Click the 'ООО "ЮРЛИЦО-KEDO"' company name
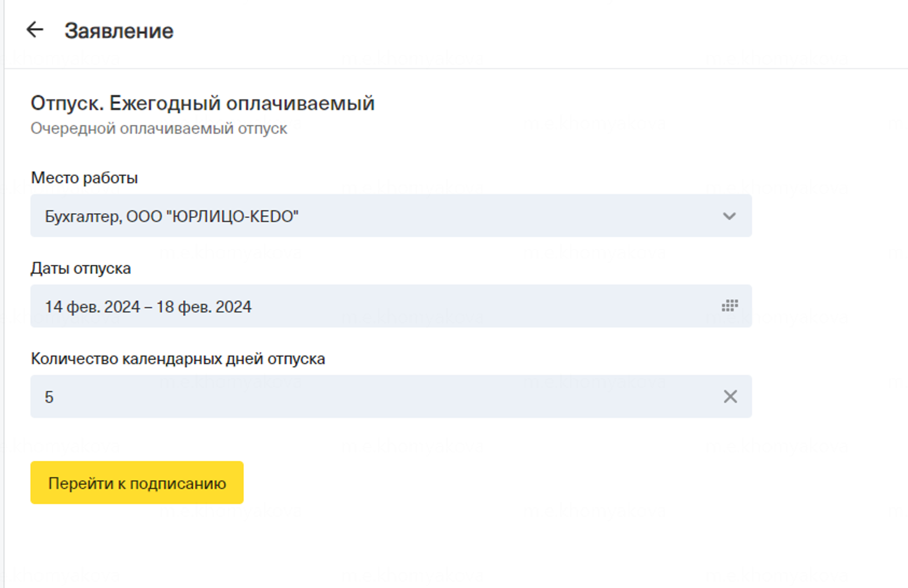Viewport: 908px width, 588px height. (x=212, y=216)
